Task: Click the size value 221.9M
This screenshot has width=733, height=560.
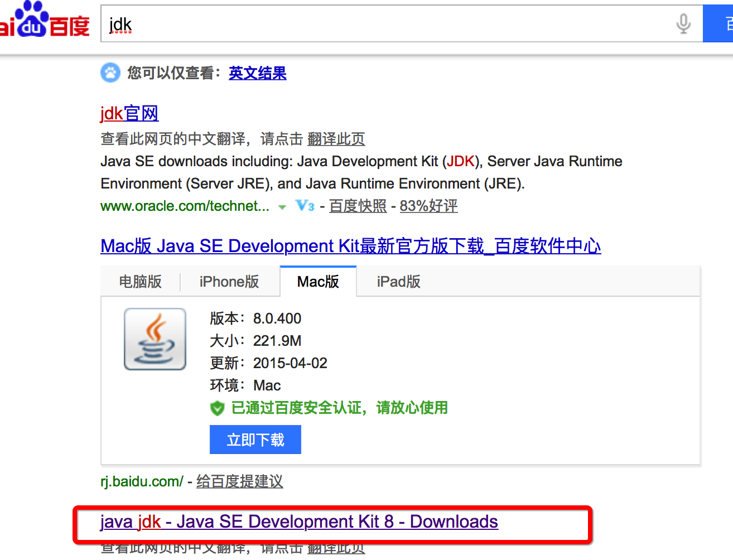Action: [277, 341]
